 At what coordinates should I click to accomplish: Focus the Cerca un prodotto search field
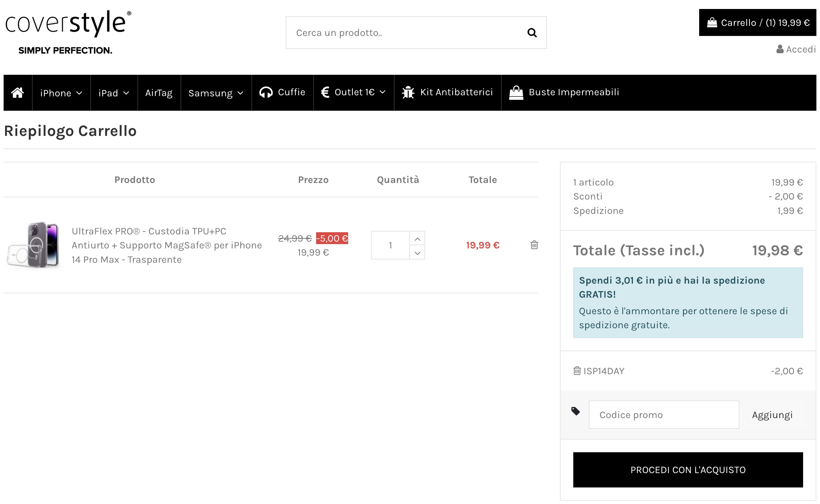tap(416, 32)
